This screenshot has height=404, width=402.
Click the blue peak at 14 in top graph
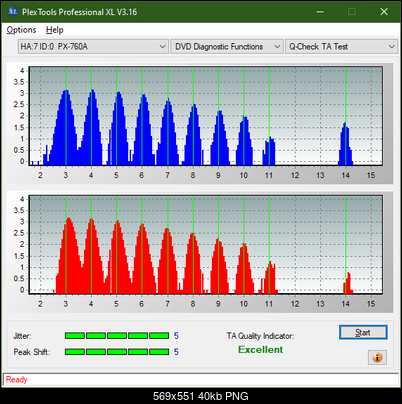[x=346, y=143]
